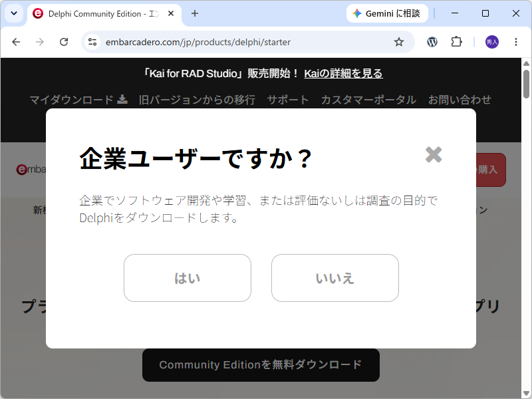
Task: Click the Delphiをダウンロードします description text
Action: (x=159, y=217)
